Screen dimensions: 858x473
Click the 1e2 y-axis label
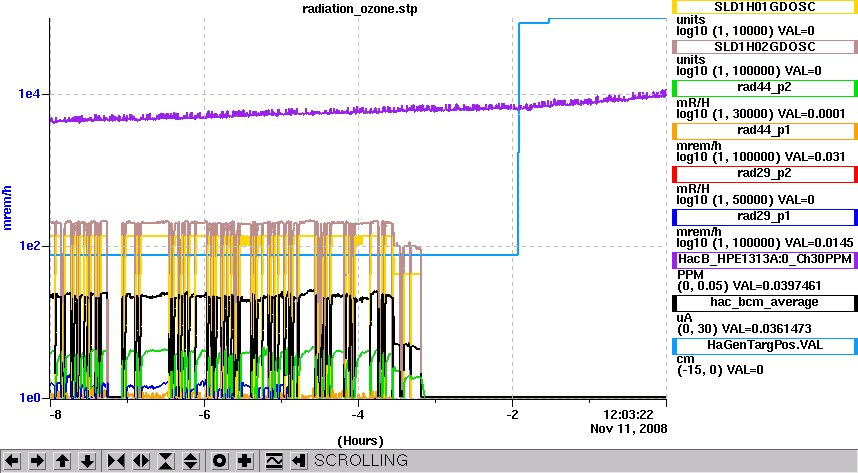30,246
